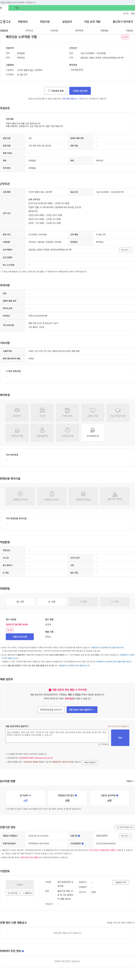Open 지도 보기 beside 김해고용센터
Image resolution: width=135 pixels, height=980 pixels.
coord(125,836)
